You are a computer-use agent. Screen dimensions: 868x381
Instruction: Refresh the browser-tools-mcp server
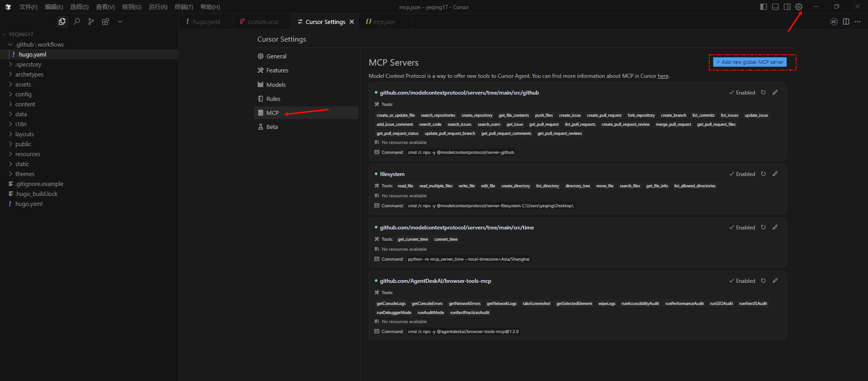tap(763, 281)
